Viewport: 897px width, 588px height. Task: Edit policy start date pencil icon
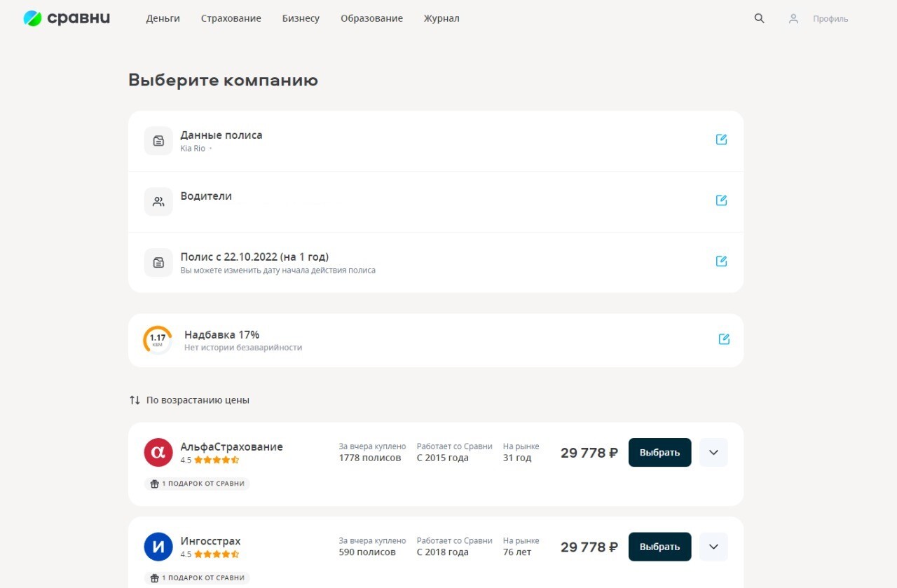click(721, 261)
